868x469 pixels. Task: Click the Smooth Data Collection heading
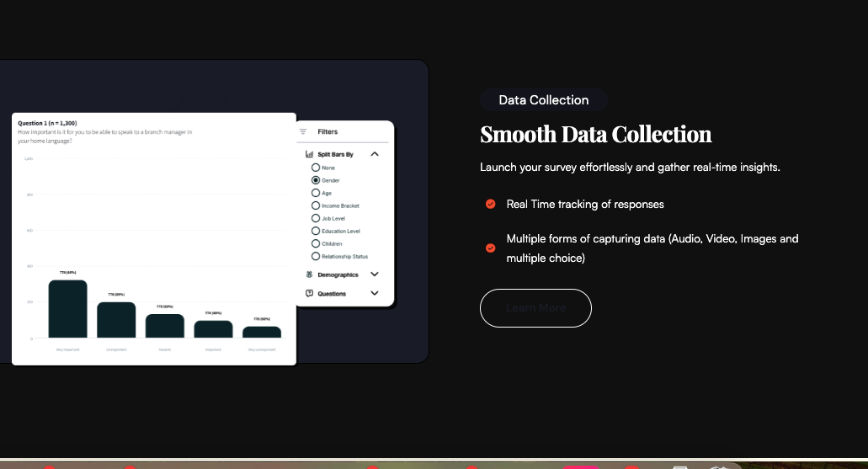[x=595, y=135]
